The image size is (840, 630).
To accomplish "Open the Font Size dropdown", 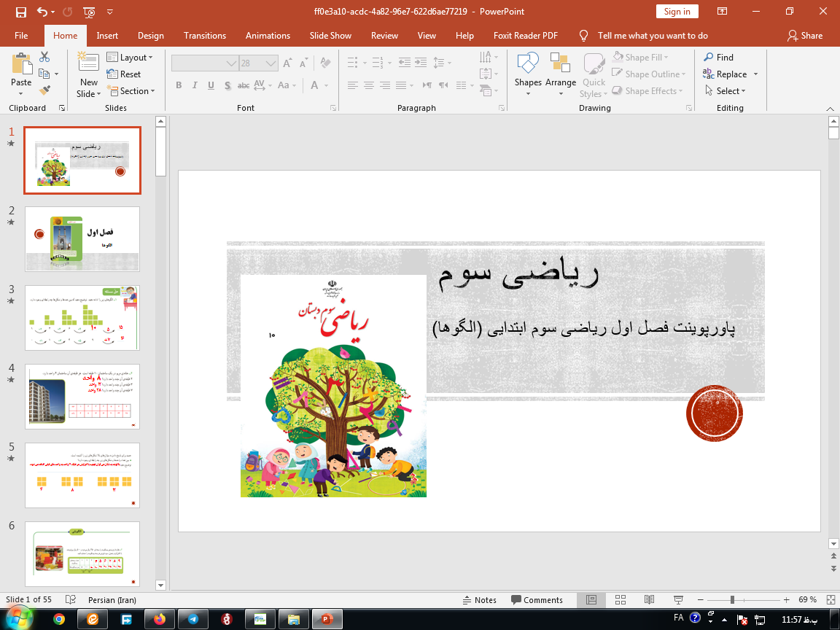I will click(x=269, y=63).
